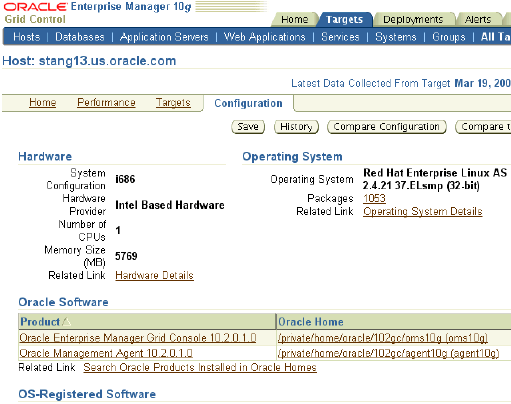Click Red Hat Enterprise Linux AS text

point(435,173)
